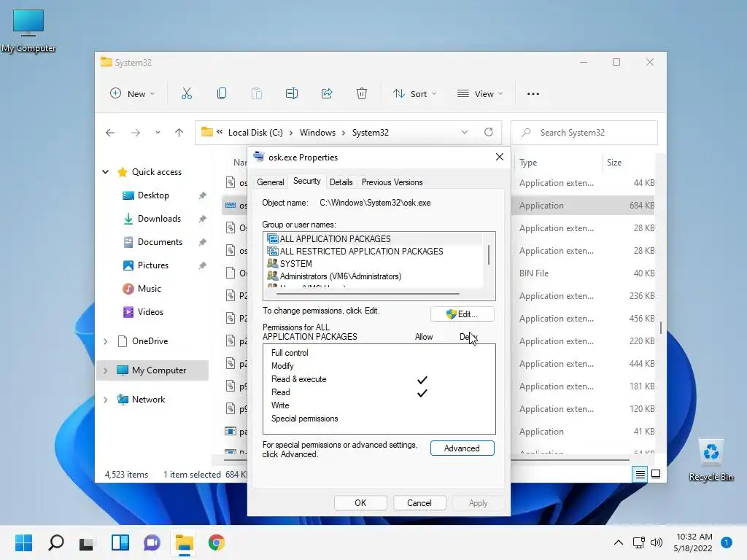Click the Cut scissors icon in toolbar
747x560 pixels.
coord(186,94)
